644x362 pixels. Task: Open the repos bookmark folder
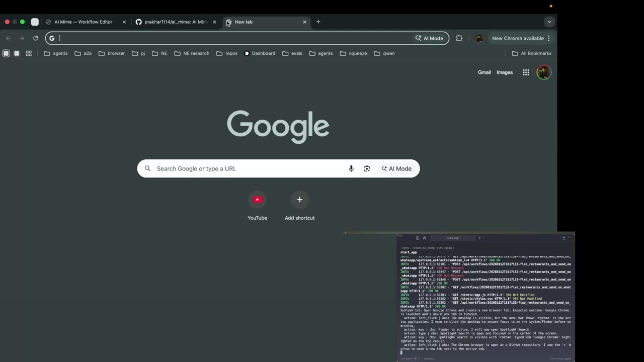click(227, 53)
